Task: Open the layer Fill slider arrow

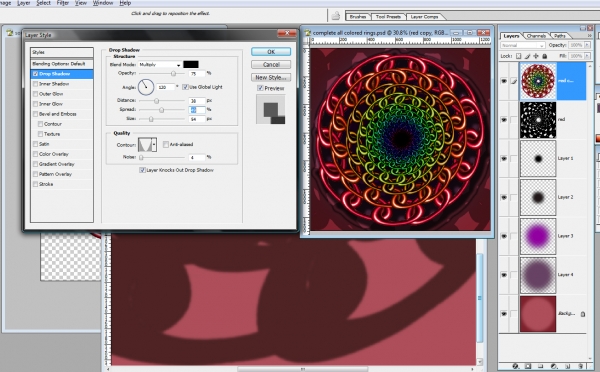Action: pos(587,56)
